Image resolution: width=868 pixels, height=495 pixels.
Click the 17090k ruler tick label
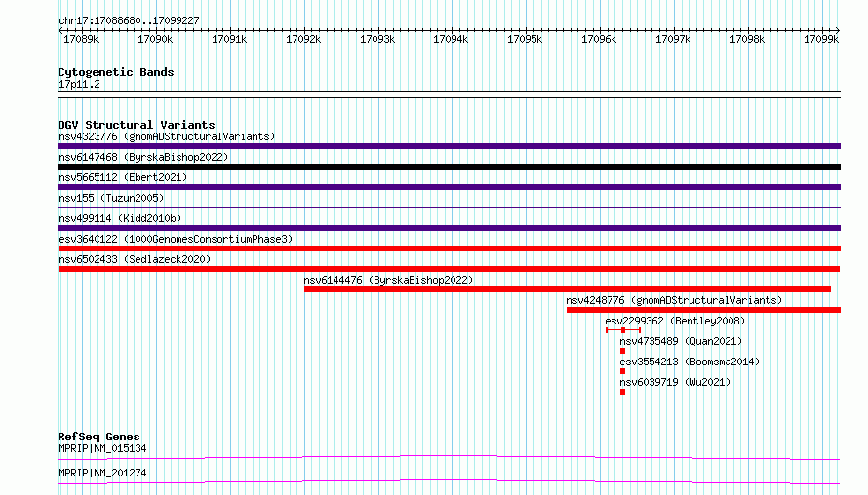click(x=155, y=39)
